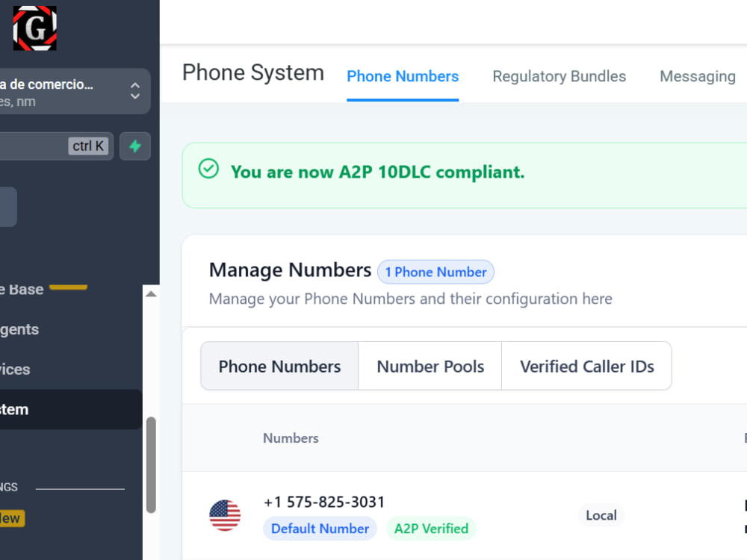Click the green lightning bolt quick actions button
Screen dimensions: 747x560
pos(135,146)
